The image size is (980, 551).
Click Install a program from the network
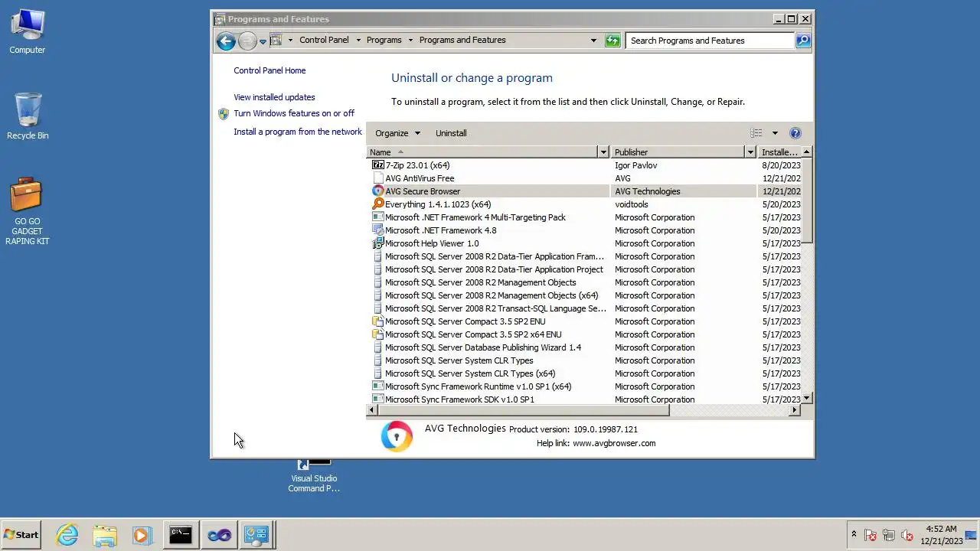298,132
